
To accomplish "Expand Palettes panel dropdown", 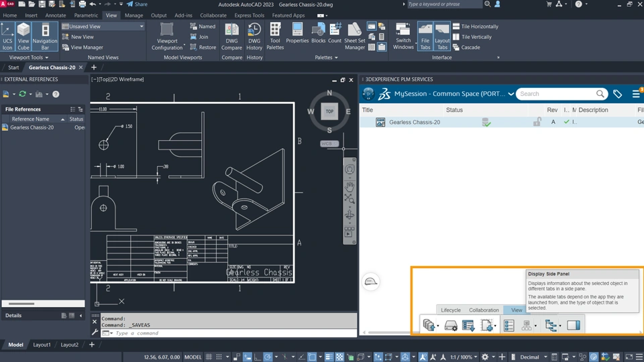I will click(x=326, y=58).
